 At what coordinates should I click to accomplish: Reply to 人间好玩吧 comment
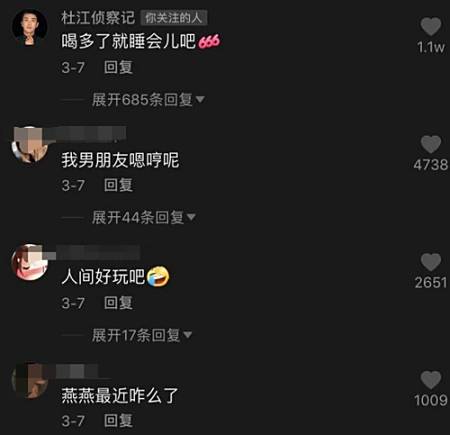(x=118, y=303)
